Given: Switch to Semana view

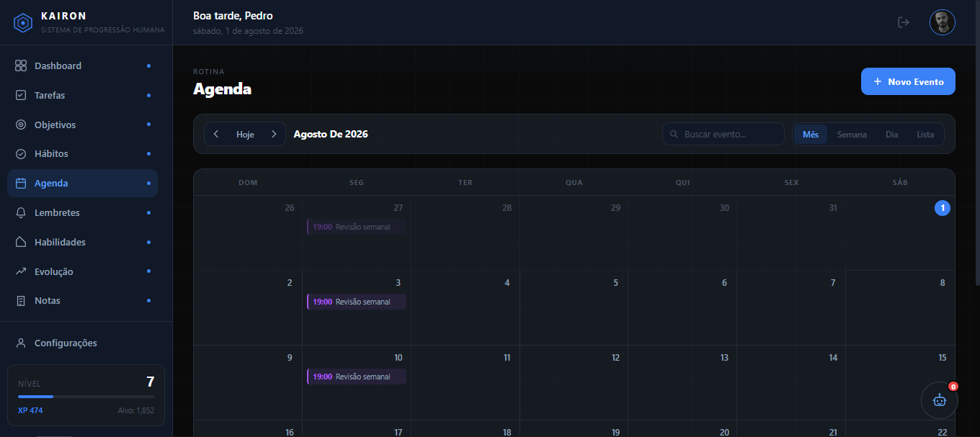Looking at the screenshot, I should tap(852, 135).
